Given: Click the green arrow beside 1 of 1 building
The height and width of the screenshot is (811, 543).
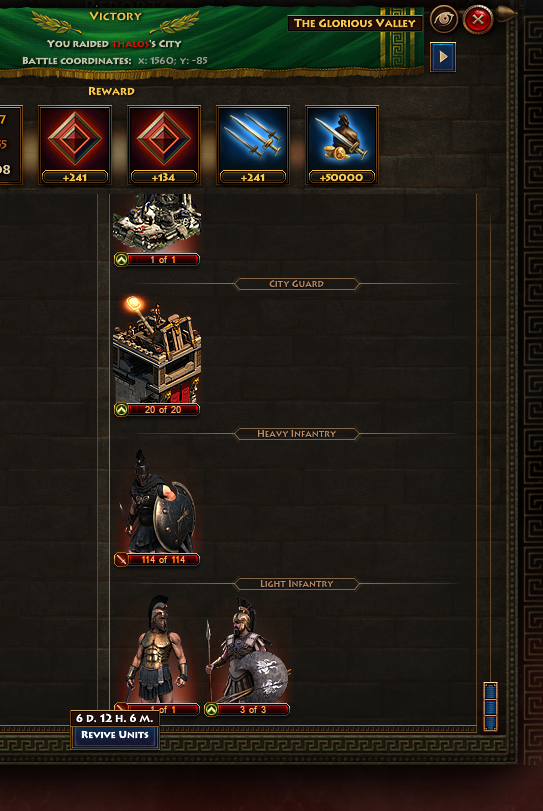Looking at the screenshot, I should click(x=121, y=260).
